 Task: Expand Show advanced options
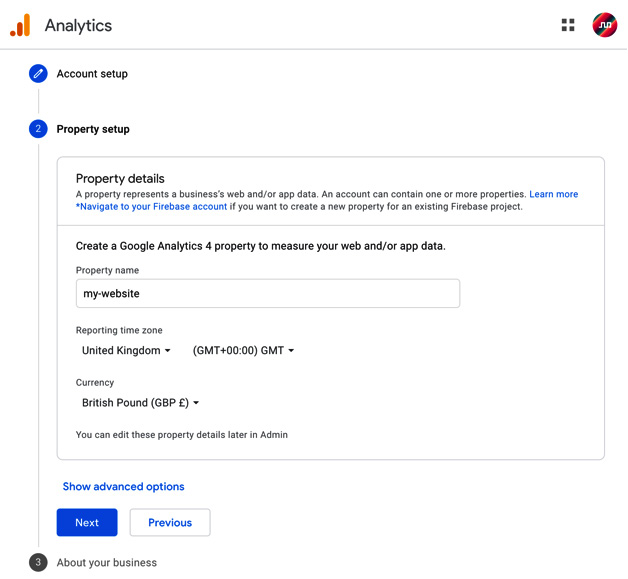coord(123,487)
